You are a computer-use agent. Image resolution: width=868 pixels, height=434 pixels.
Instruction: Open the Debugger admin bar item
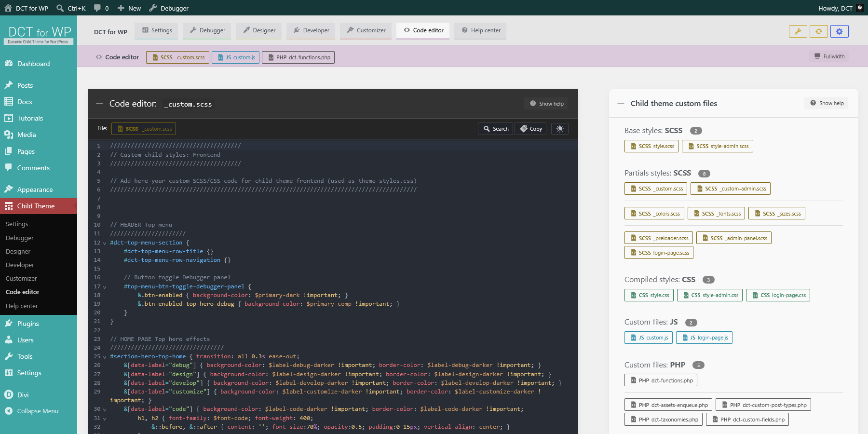tap(169, 8)
